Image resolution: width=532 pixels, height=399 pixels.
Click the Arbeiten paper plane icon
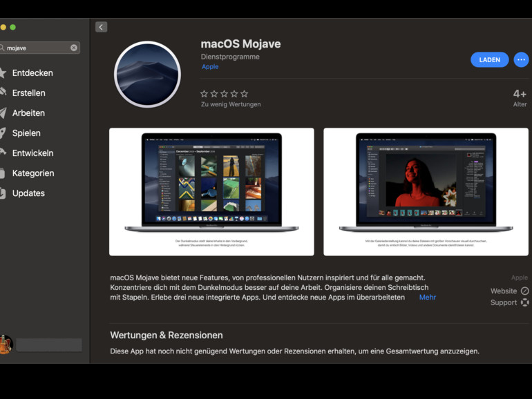point(3,113)
